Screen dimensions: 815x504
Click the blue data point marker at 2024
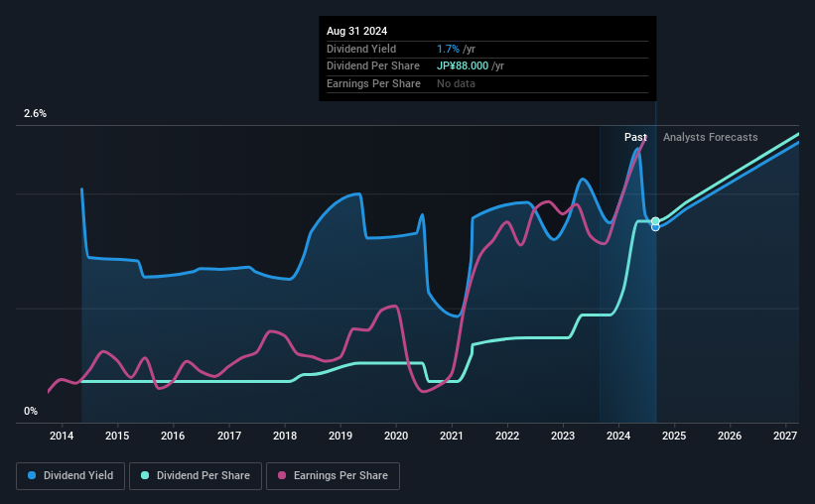pos(655,227)
